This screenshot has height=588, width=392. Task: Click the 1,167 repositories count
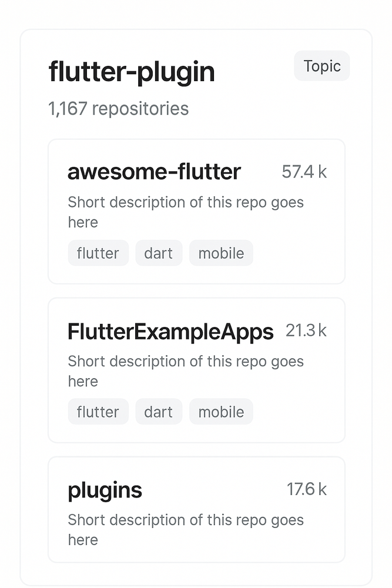[118, 109]
